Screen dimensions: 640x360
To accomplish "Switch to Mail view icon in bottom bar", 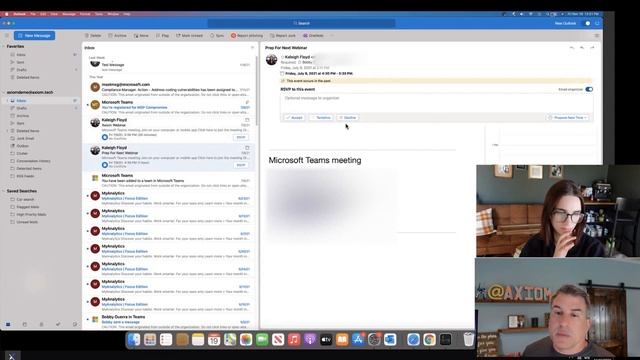I will pyautogui.click(x=8, y=324).
